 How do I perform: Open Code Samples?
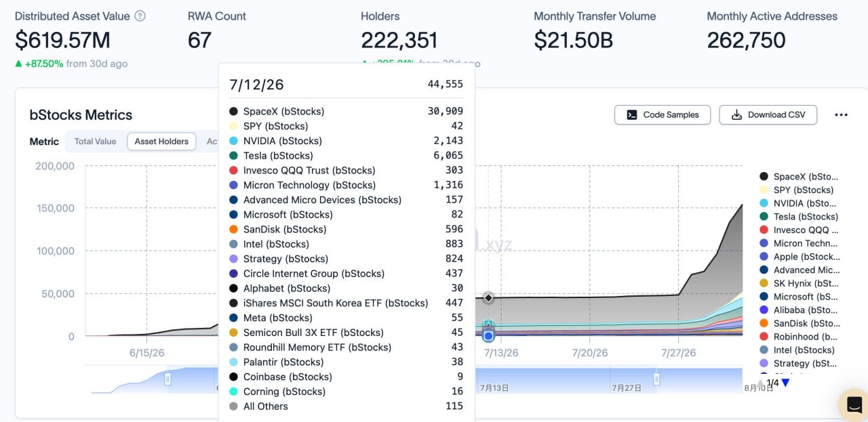662,114
